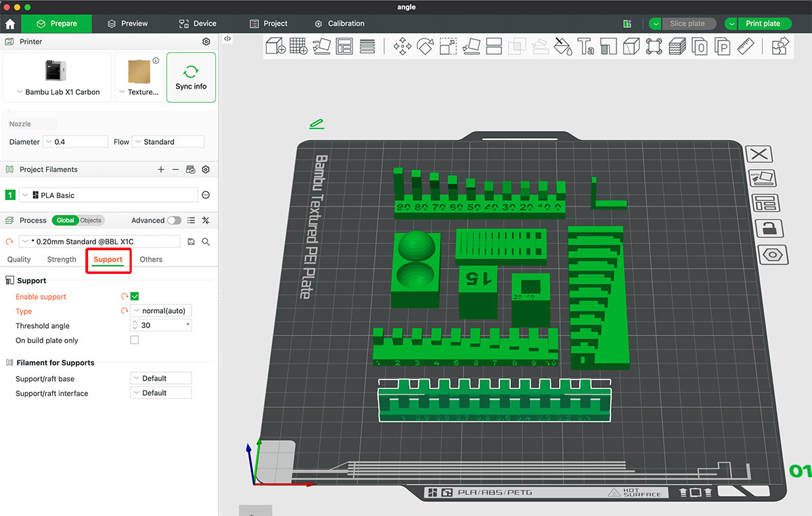Click the Add object (cube plus) icon
Viewport: 812px width, 516px height.
coord(275,47)
